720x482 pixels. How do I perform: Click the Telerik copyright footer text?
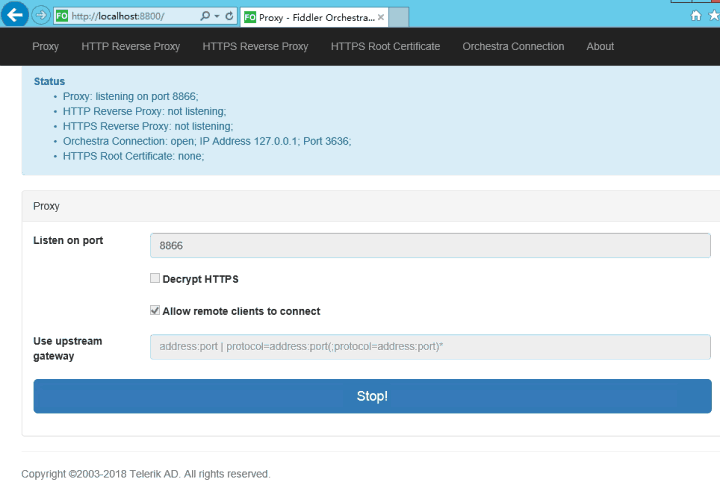point(146,474)
